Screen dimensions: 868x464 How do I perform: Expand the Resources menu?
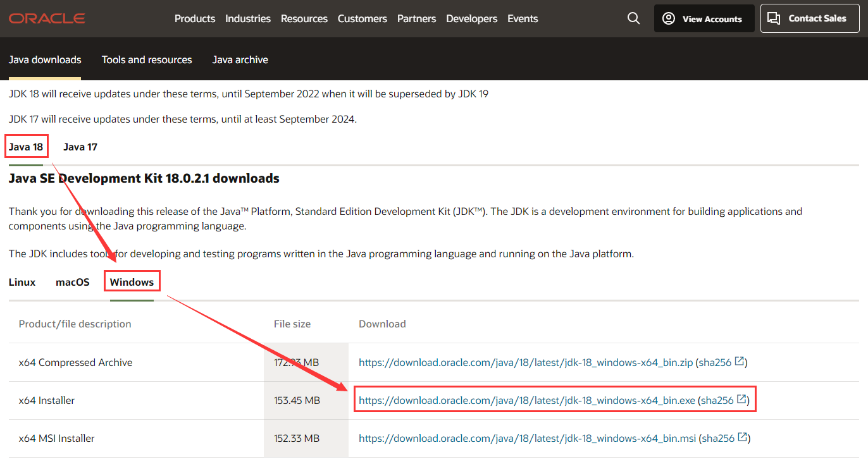tap(304, 18)
